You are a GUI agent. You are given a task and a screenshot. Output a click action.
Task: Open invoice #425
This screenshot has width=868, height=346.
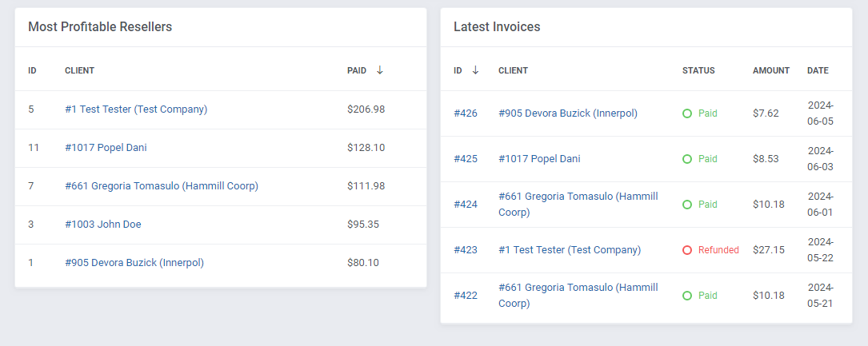click(466, 159)
